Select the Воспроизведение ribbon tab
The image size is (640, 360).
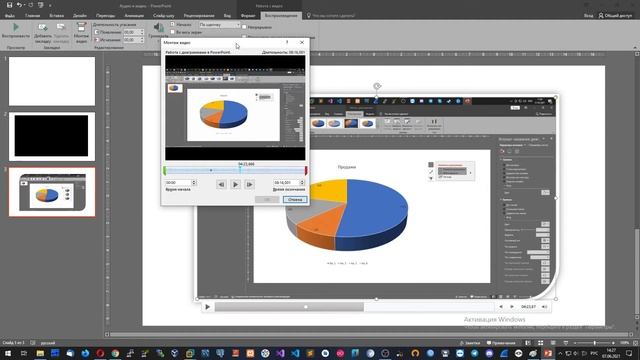tap(281, 16)
